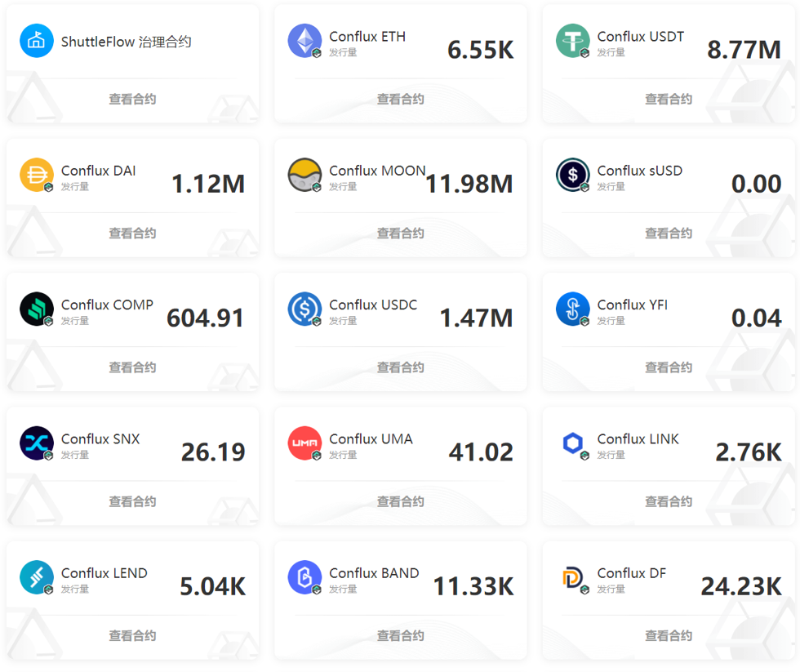Click the Conflux COMP Compound icon
800x672 pixels.
coord(35,309)
